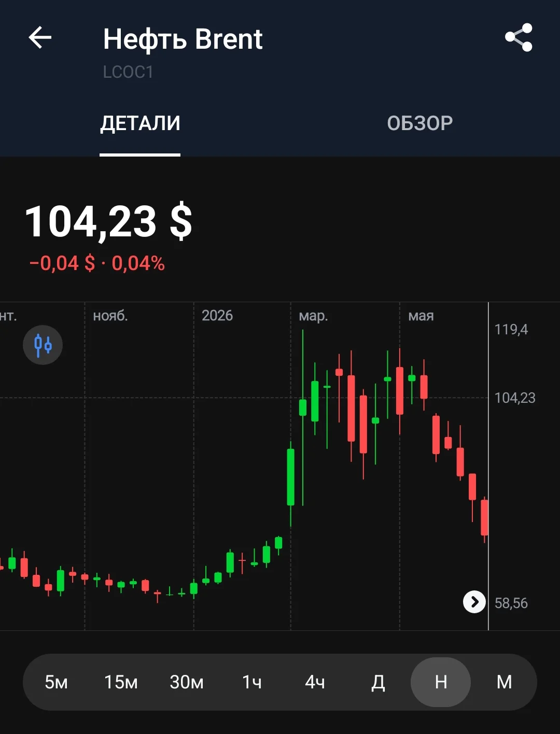Tap the мар. date marker on chart

[313, 316]
